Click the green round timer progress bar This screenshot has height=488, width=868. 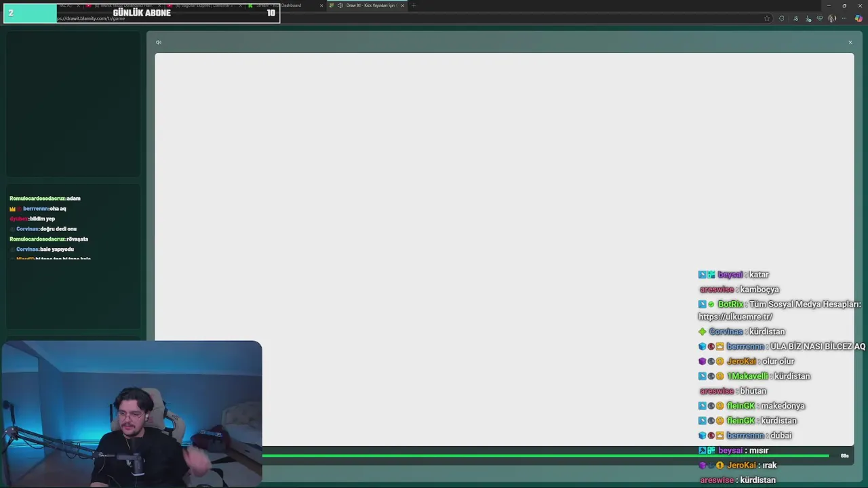pyautogui.click(x=546, y=455)
